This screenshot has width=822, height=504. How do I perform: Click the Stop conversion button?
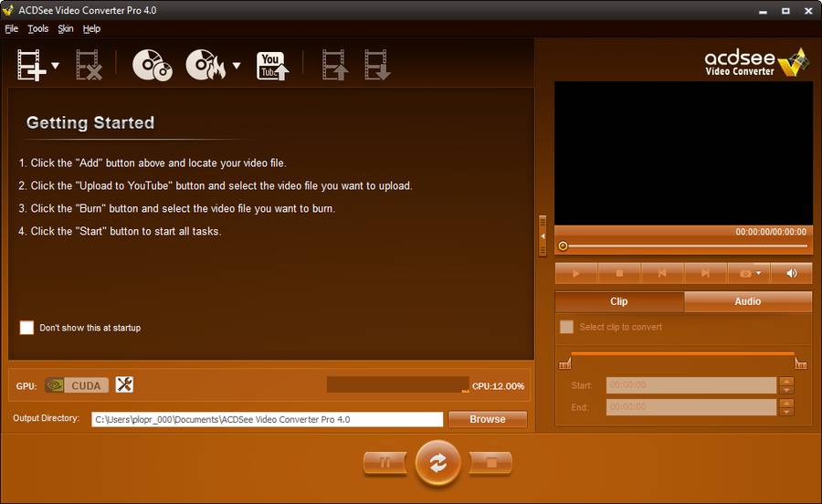point(491,463)
